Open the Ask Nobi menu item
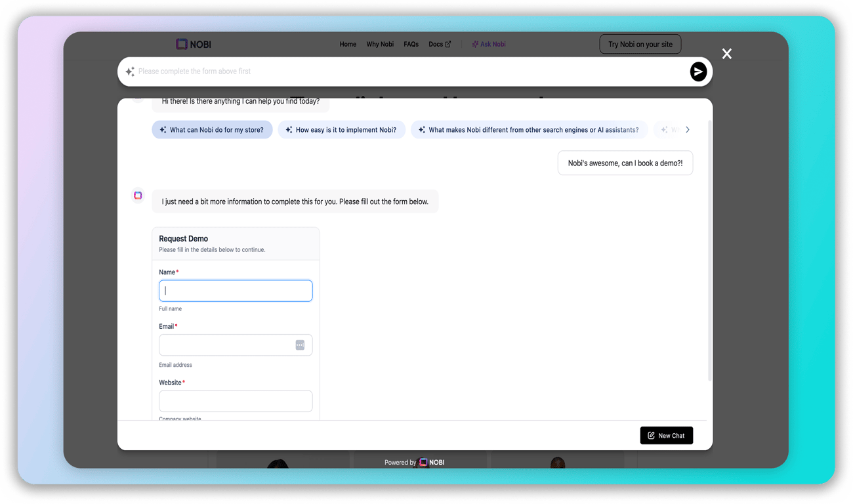 pos(489,44)
